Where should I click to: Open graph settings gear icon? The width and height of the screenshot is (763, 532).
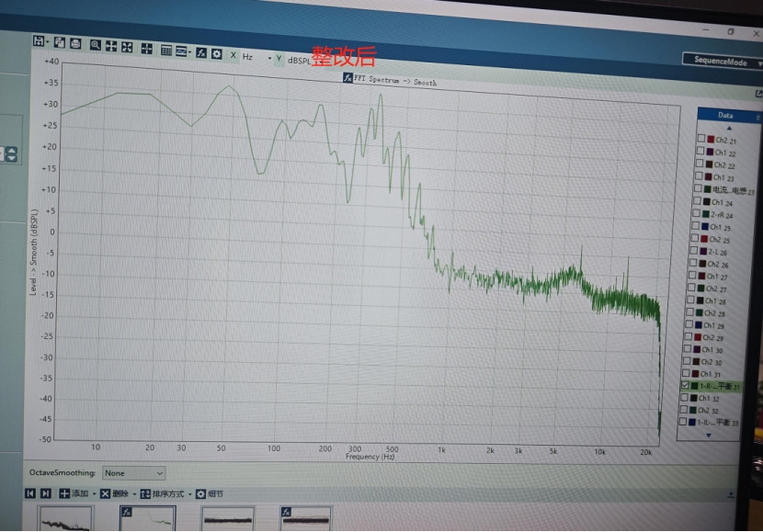(x=217, y=53)
